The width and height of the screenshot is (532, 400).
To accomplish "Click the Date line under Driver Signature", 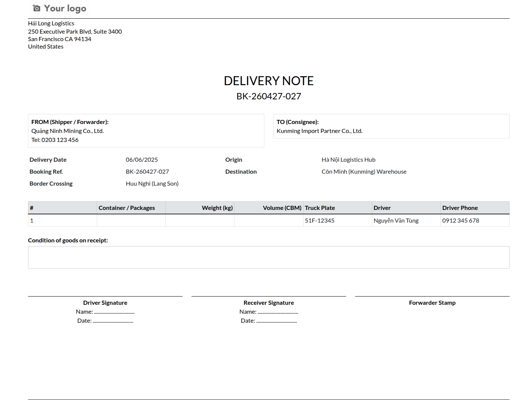I will tap(105, 320).
